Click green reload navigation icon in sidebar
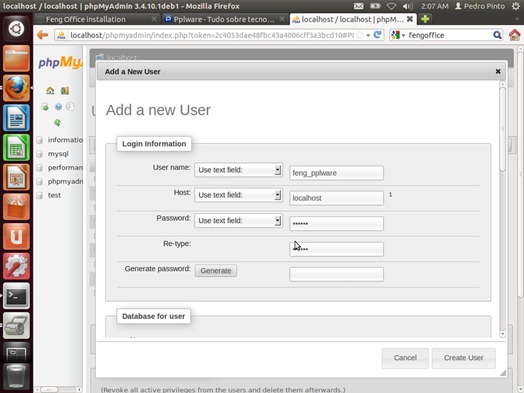This screenshot has width=524, height=393. coord(57,123)
